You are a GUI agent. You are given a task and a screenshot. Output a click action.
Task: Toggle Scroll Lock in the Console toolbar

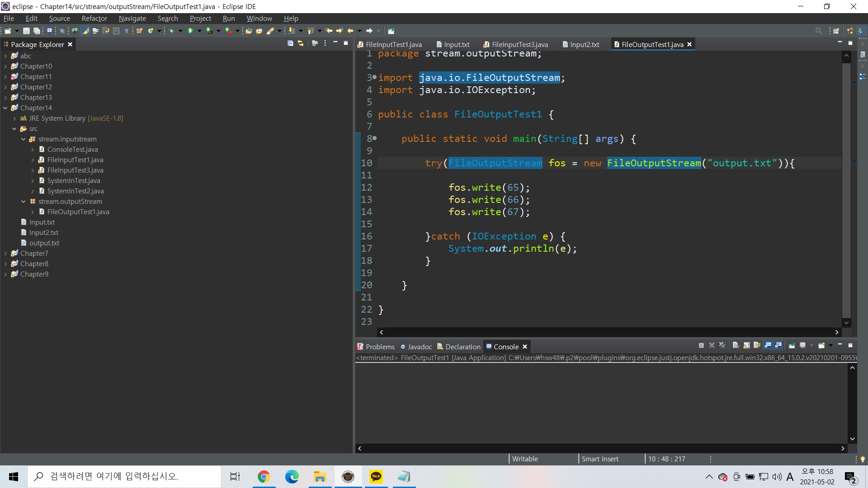point(746,345)
